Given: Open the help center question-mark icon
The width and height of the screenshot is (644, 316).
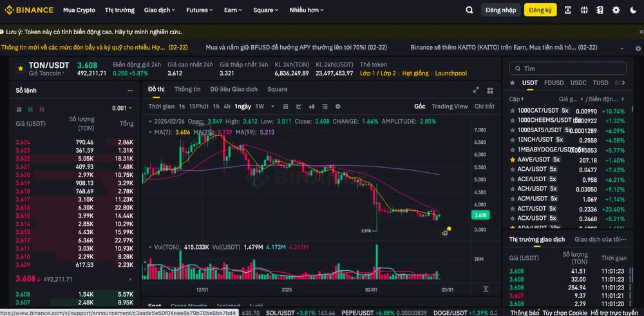Looking at the screenshot, I should (x=600, y=10).
